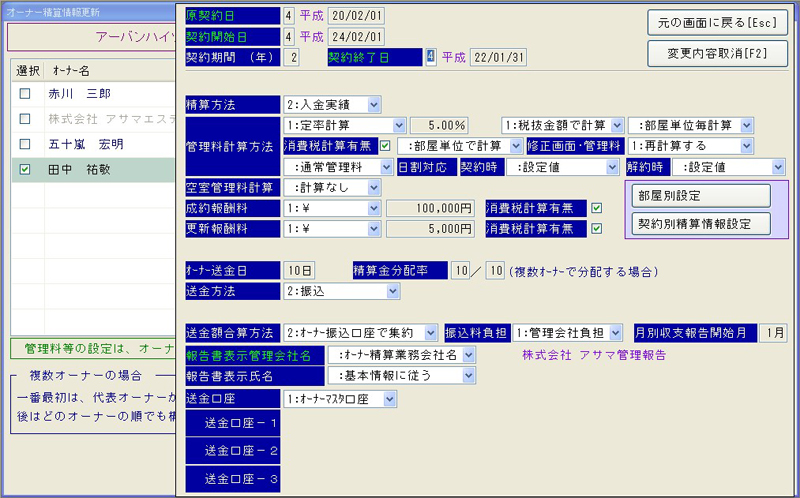Viewport: 800px width, 498px height.
Task: Open the 精算方法 dropdown showing 2:入金実績
Action: tap(373, 103)
